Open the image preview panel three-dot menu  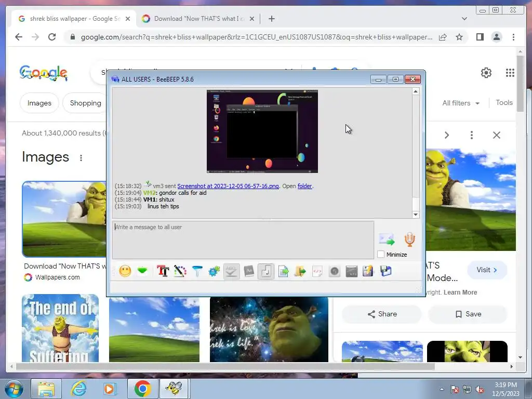pyautogui.click(x=472, y=136)
